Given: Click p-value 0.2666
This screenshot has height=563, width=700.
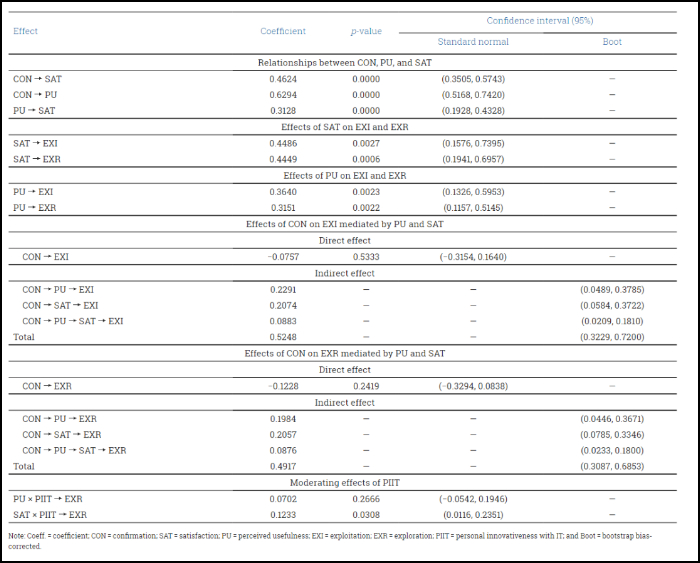Looking at the screenshot, I should pyautogui.click(x=366, y=499).
